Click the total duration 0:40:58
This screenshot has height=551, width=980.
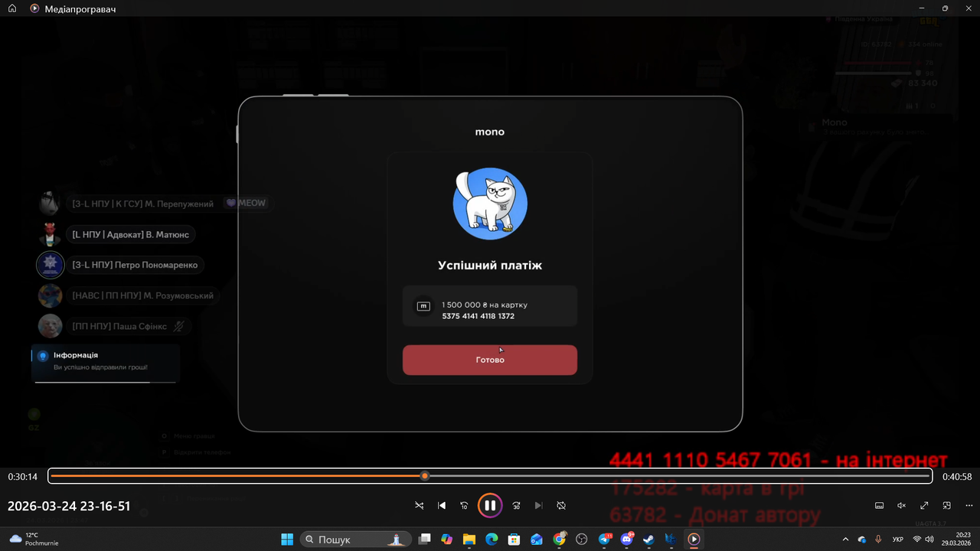(957, 477)
